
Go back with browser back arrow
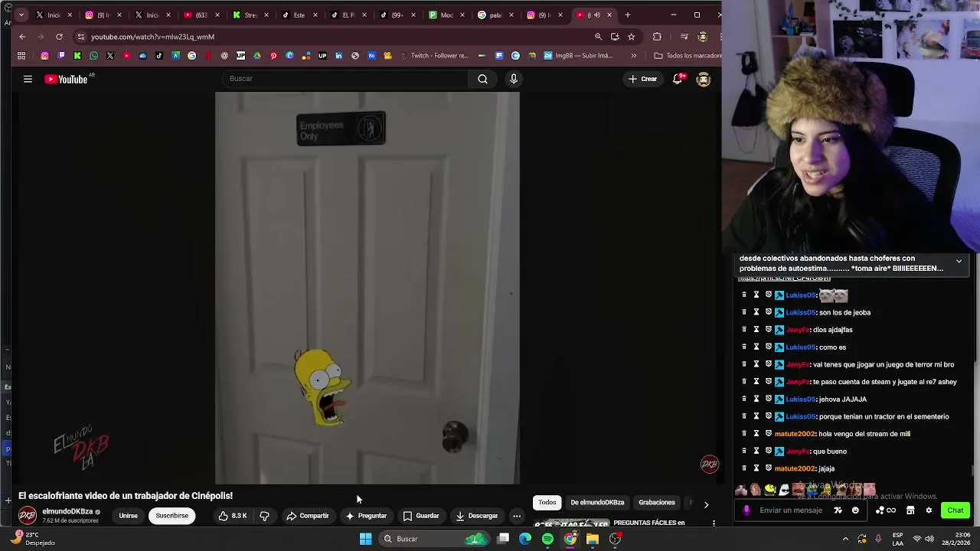22,37
